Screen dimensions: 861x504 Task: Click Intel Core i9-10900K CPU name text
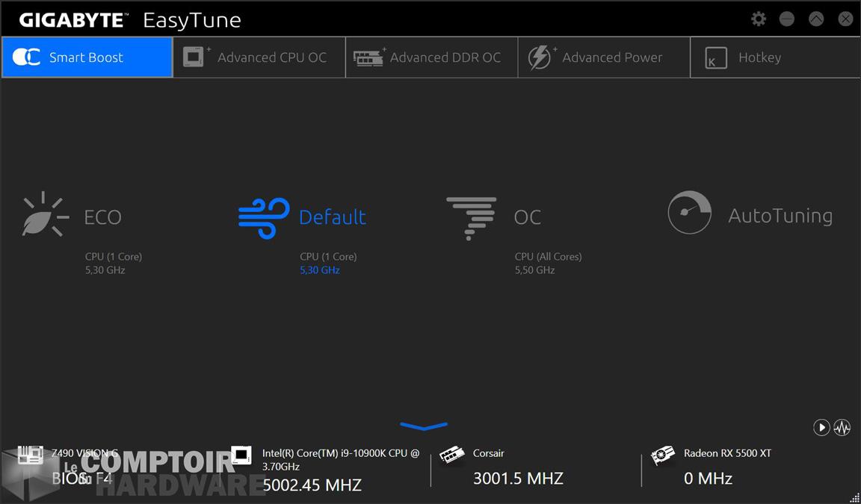[x=341, y=460]
